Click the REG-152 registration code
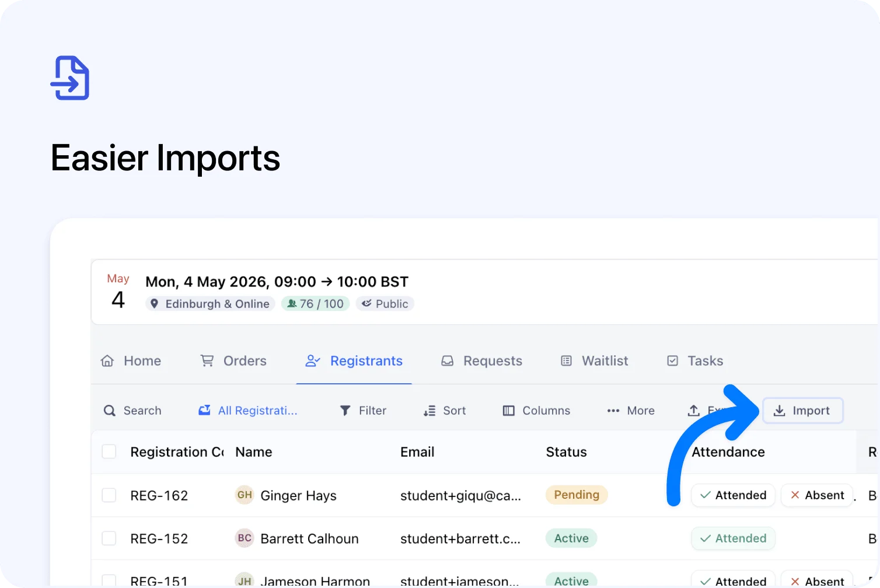This screenshot has height=588, width=880. click(159, 538)
